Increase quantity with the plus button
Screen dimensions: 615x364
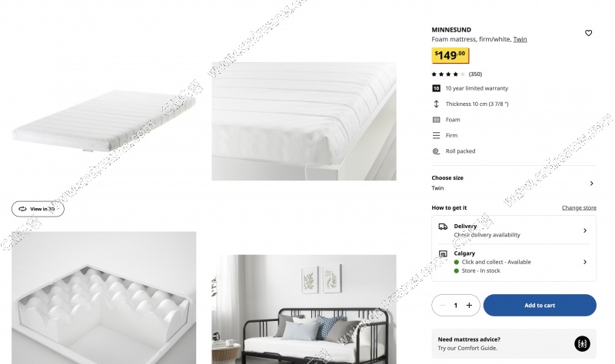coord(469,305)
